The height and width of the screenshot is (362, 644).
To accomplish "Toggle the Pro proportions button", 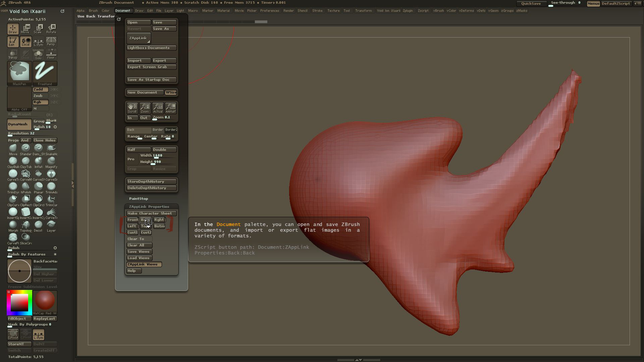I will click(131, 159).
